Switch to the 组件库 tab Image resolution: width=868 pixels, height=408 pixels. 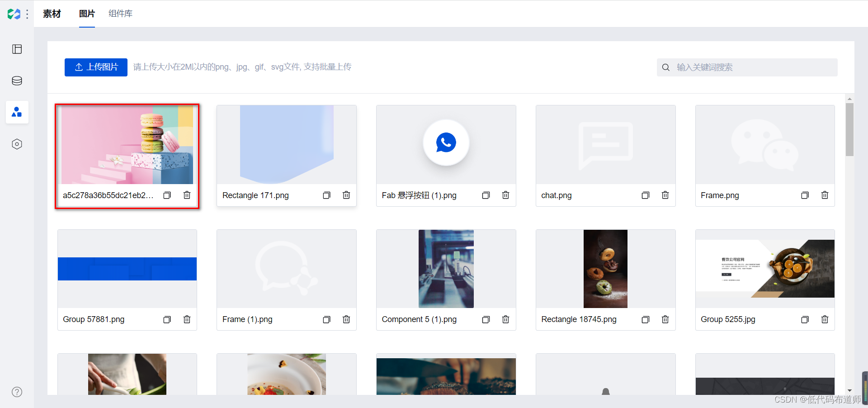click(x=120, y=14)
